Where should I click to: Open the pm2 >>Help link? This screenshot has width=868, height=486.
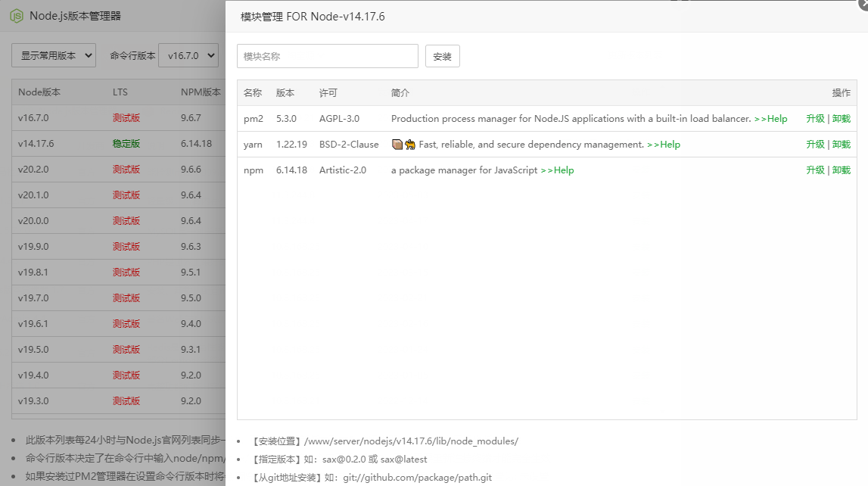(770, 119)
